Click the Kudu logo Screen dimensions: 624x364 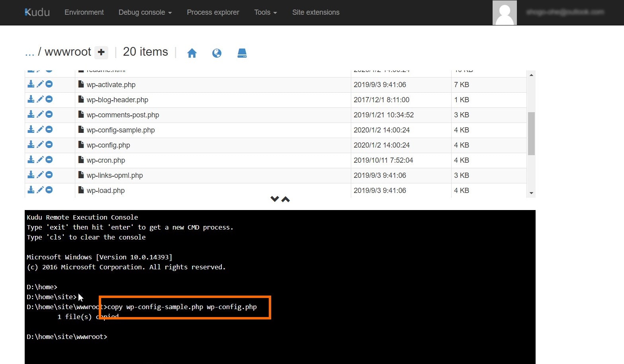(x=37, y=12)
